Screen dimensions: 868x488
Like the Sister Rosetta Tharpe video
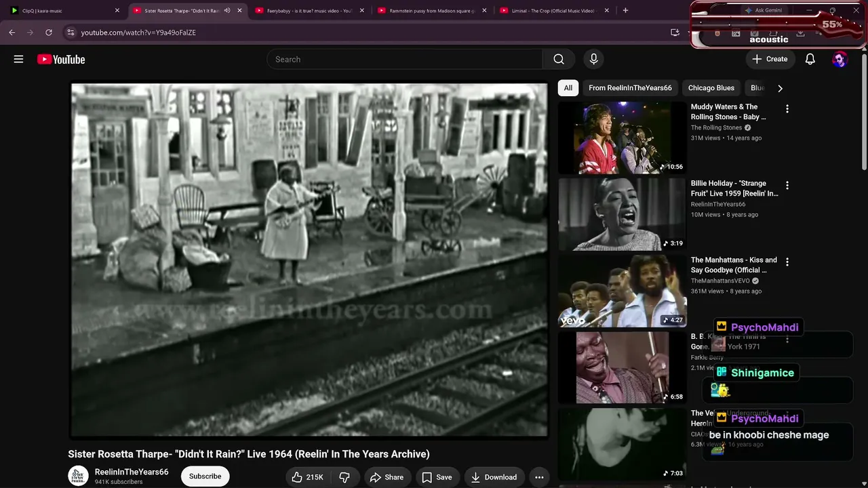point(307,477)
